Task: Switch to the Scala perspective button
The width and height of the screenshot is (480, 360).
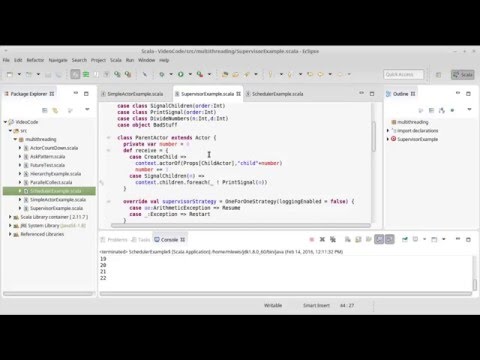Action: (463, 75)
